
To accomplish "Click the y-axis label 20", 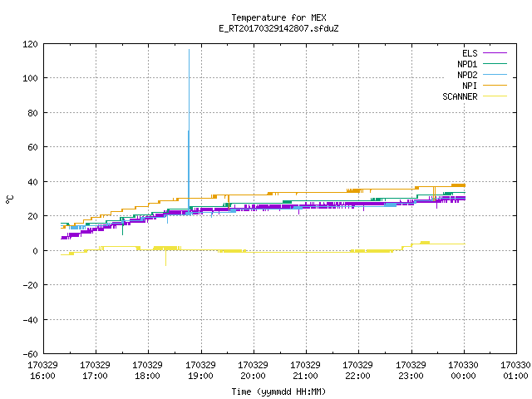I will coord(32,216).
